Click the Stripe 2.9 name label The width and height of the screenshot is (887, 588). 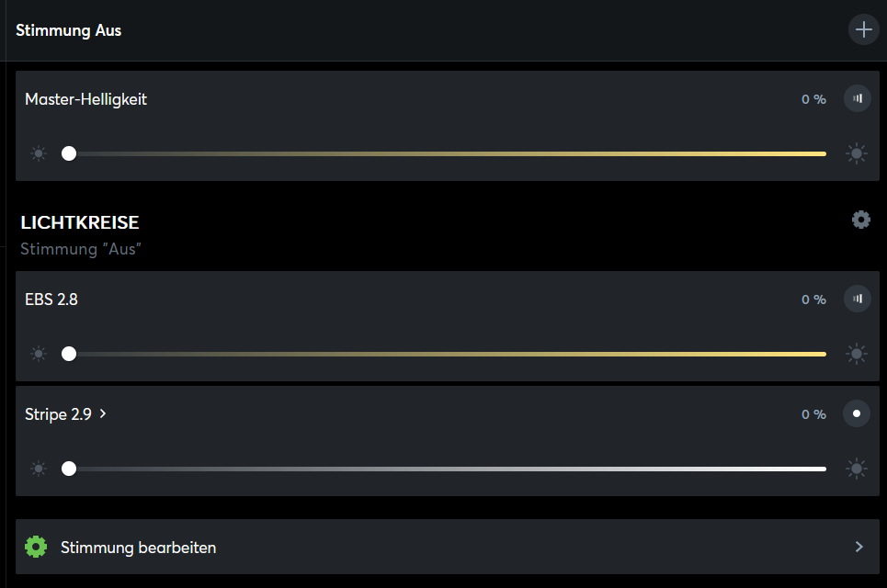(58, 414)
